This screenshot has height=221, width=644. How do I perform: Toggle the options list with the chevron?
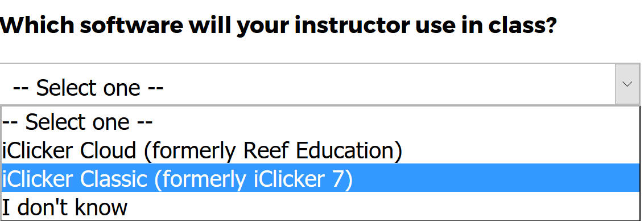coord(627,84)
